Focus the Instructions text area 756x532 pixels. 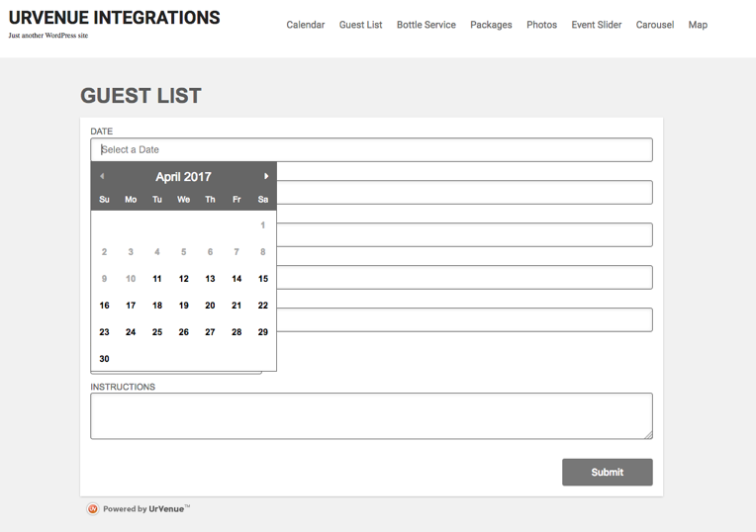point(371,415)
